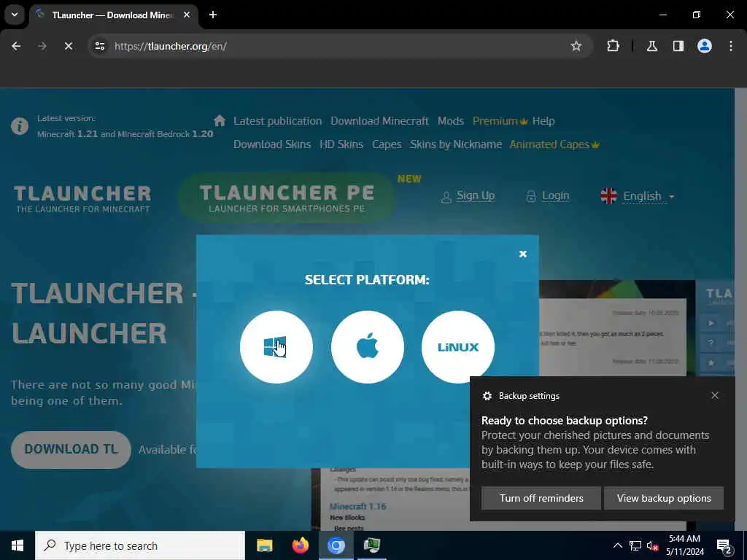Click the muted volume tray icon
747x560 pixels.
tap(652, 545)
